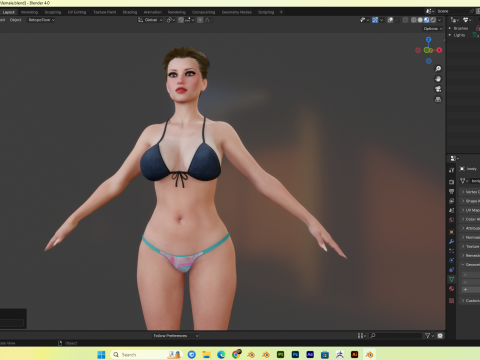Switch to the Animation workspace tab

click(x=153, y=12)
